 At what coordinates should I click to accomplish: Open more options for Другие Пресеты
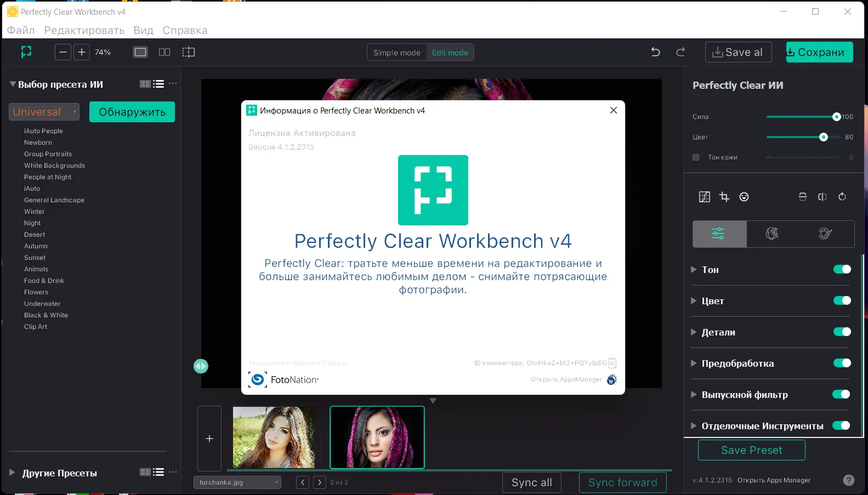(173, 472)
